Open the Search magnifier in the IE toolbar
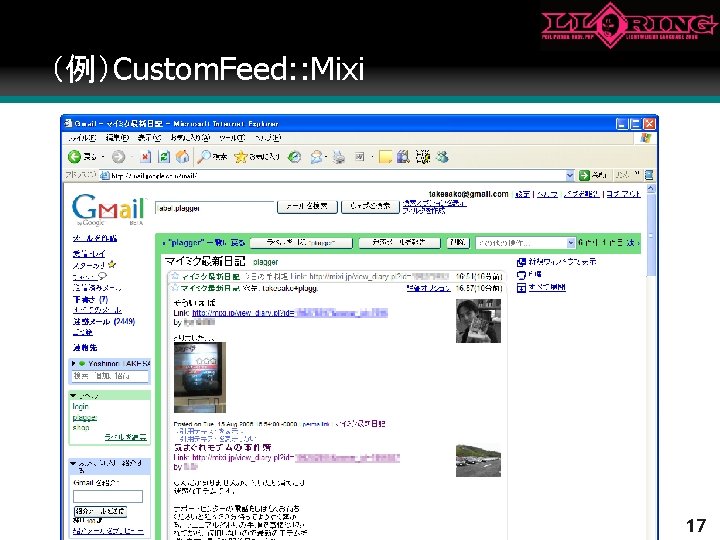This screenshot has width=720, height=540. (x=204, y=157)
